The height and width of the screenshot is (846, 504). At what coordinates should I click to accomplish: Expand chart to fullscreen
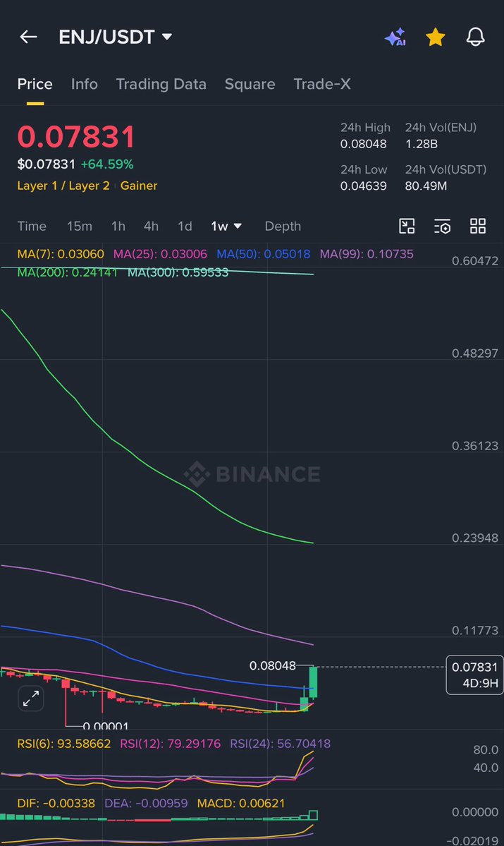pyautogui.click(x=31, y=699)
